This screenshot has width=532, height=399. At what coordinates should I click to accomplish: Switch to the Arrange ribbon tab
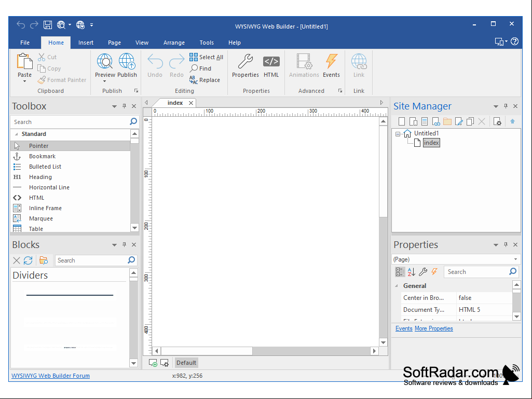click(174, 43)
